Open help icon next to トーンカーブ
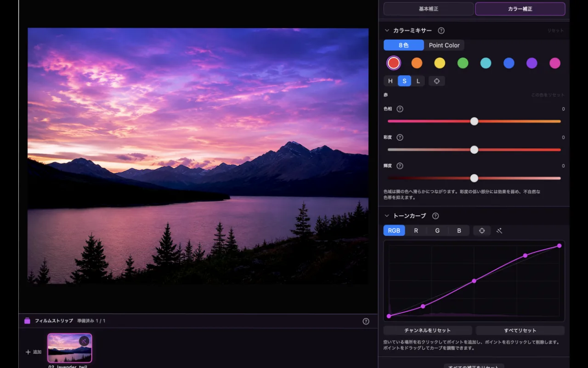This screenshot has width=588, height=368. click(x=435, y=216)
